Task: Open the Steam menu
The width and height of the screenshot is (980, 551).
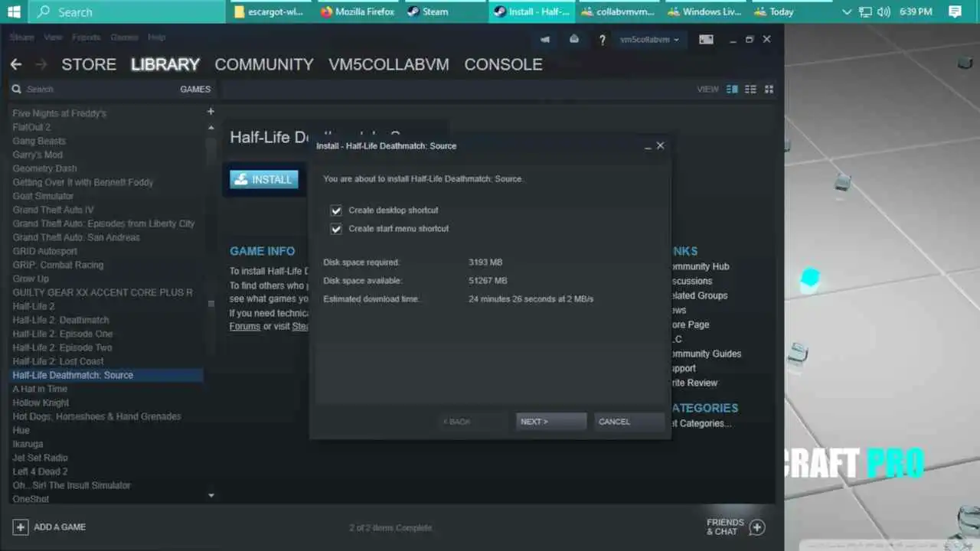Action: point(21,37)
